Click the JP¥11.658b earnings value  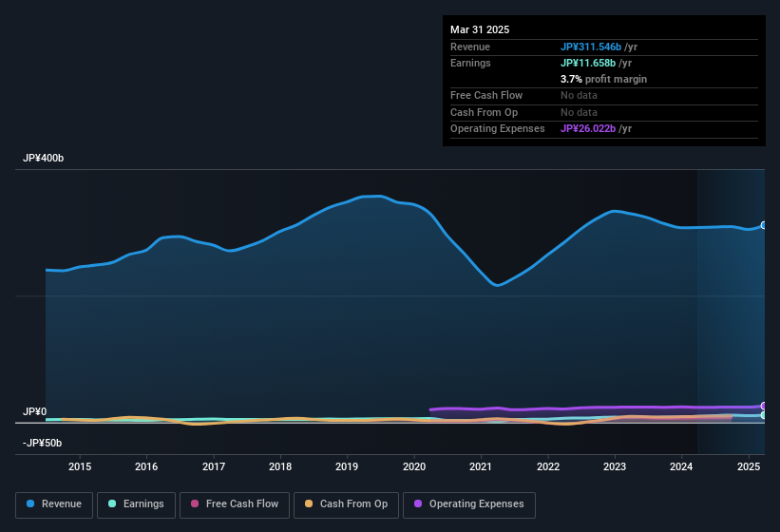point(588,63)
